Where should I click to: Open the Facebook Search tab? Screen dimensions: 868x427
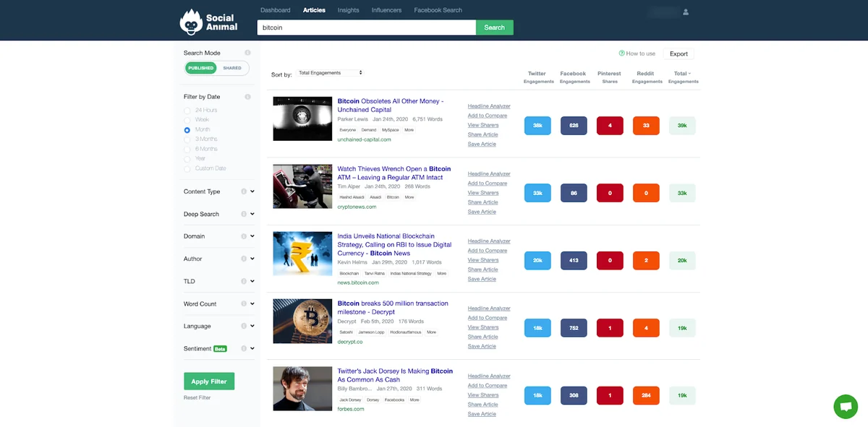(438, 10)
